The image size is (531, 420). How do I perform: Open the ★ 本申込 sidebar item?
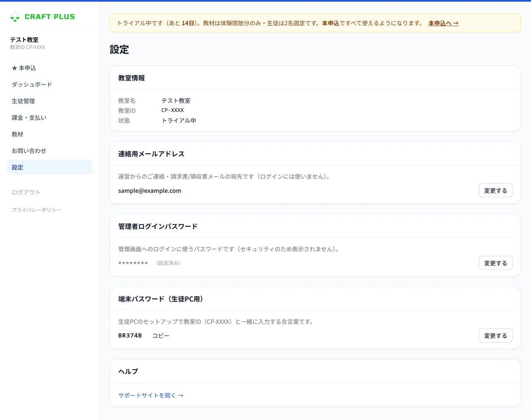tap(49, 68)
